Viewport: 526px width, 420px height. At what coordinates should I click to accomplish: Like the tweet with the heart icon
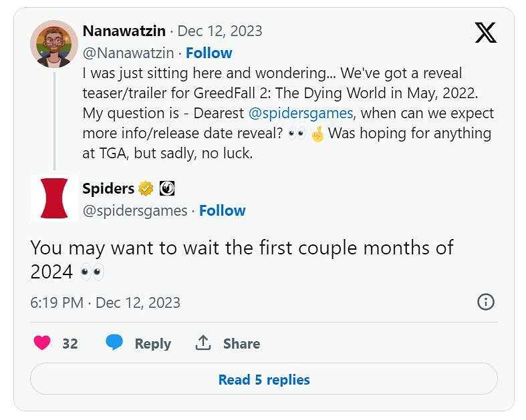(x=42, y=343)
